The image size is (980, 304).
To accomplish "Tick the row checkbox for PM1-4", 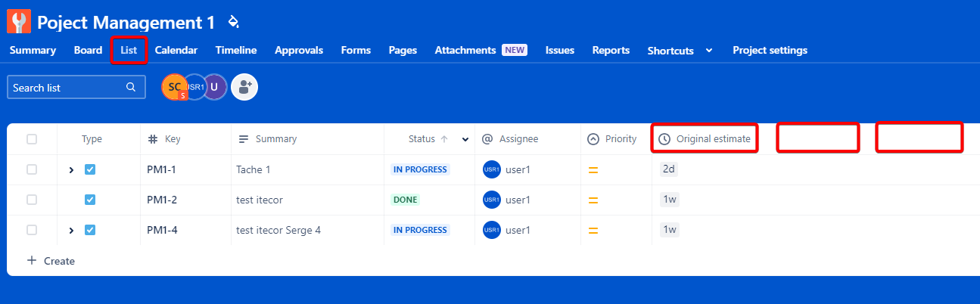I will [32, 230].
